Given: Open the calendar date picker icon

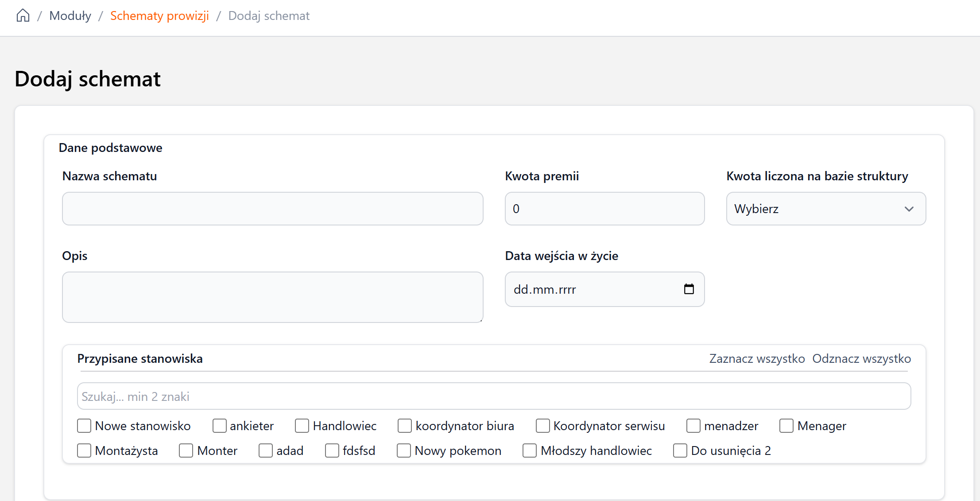Looking at the screenshot, I should (689, 289).
